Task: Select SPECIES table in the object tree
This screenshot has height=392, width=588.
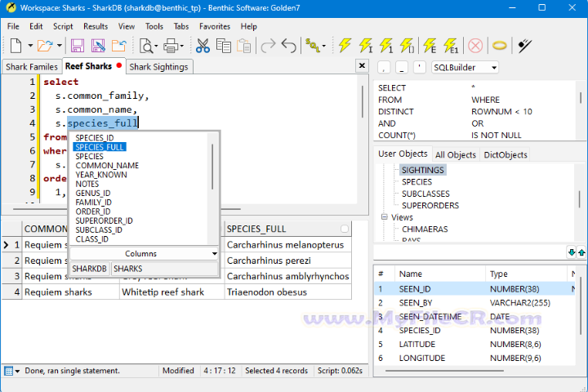Action: click(416, 182)
